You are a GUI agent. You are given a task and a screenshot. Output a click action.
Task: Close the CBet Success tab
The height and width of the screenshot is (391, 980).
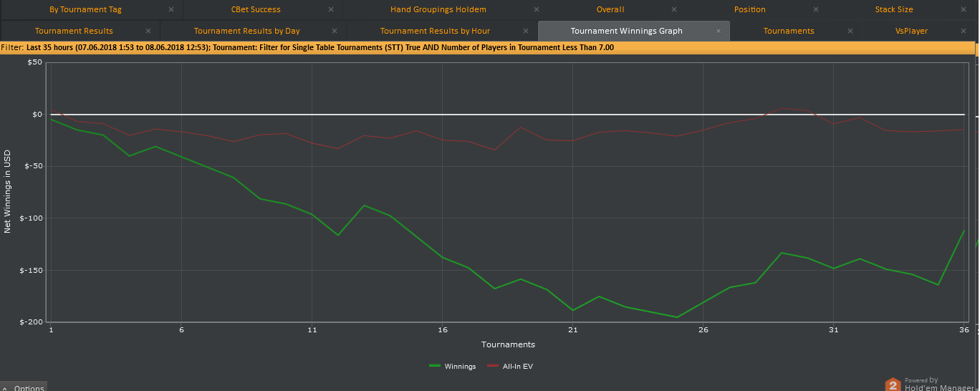[330, 10]
